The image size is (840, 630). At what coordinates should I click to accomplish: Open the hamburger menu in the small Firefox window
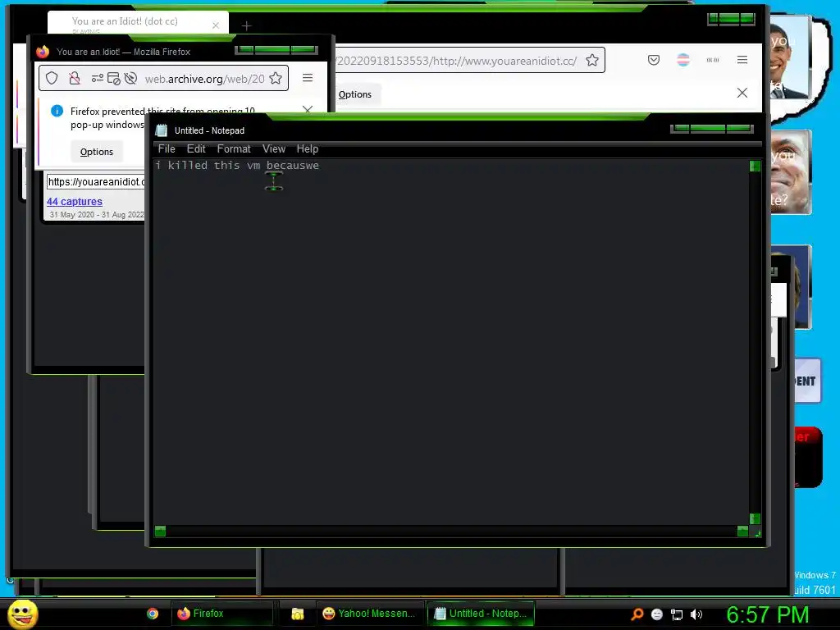click(308, 78)
